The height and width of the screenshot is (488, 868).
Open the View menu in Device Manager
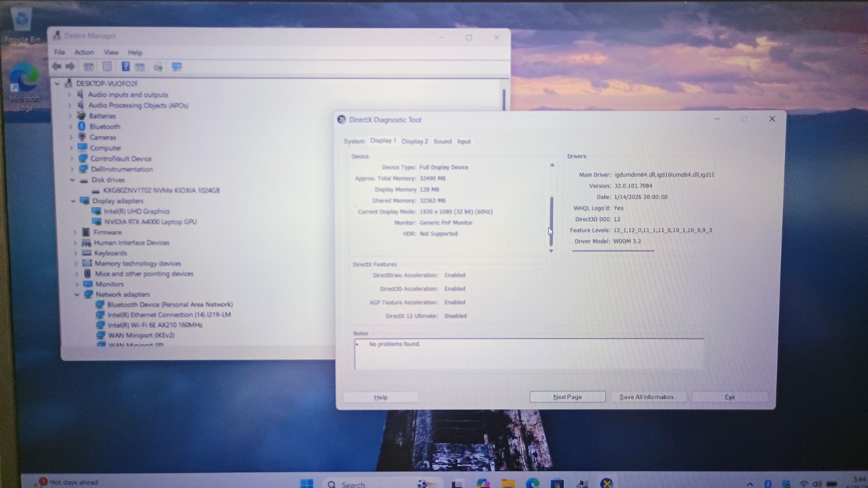coord(111,52)
